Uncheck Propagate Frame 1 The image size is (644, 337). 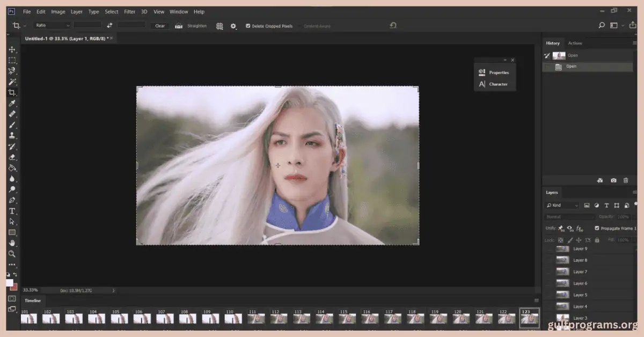pos(597,228)
